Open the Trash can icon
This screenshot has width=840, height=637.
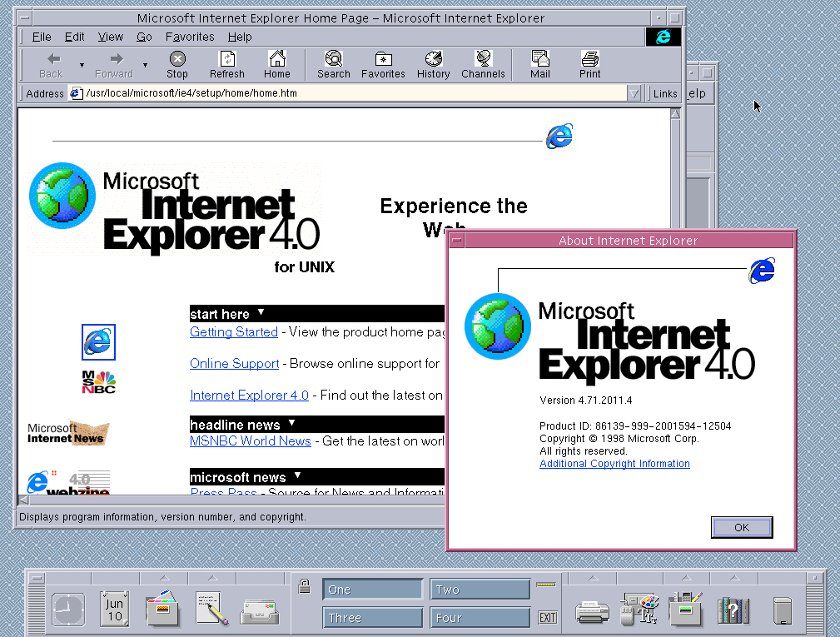tap(783, 610)
